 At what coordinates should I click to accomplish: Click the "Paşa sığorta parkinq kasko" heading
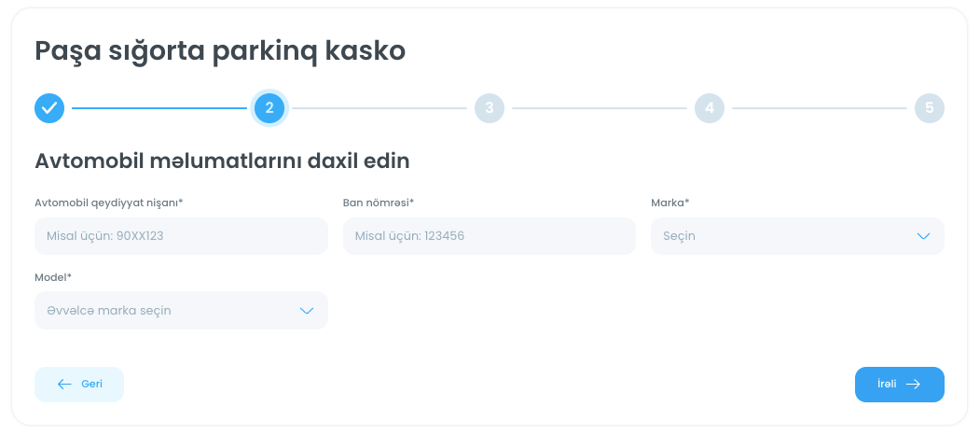220,50
